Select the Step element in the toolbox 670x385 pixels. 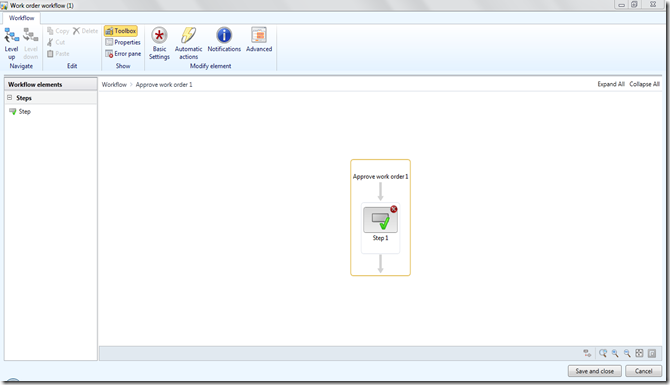point(20,112)
